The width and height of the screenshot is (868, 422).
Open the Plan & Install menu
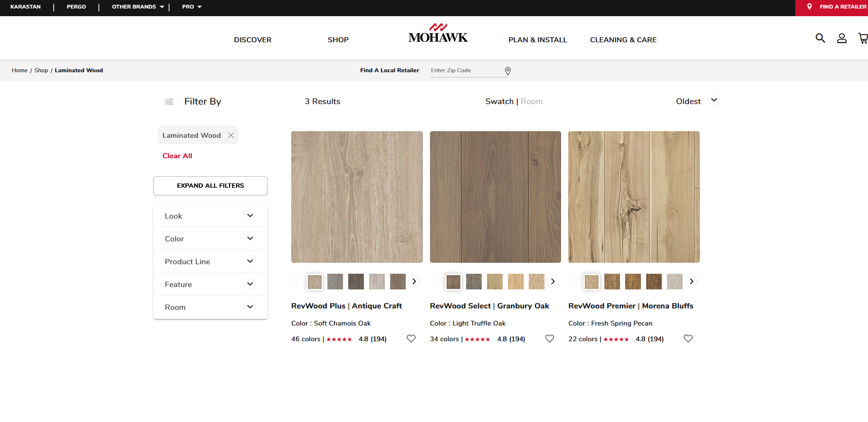pyautogui.click(x=538, y=40)
